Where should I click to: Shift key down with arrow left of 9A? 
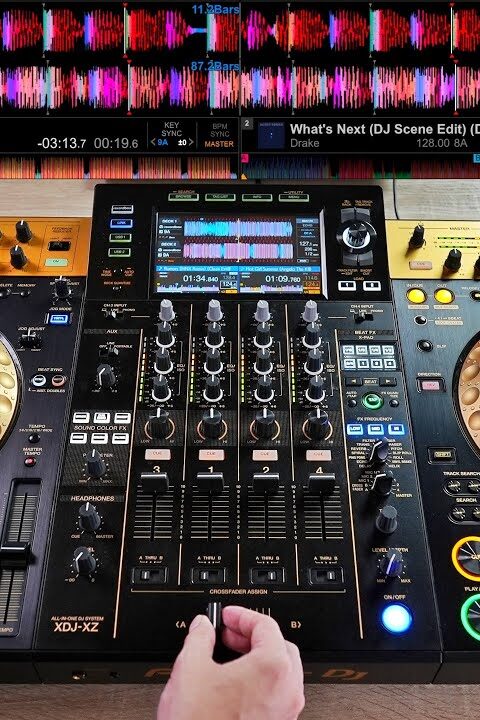pyautogui.click(x=153, y=143)
